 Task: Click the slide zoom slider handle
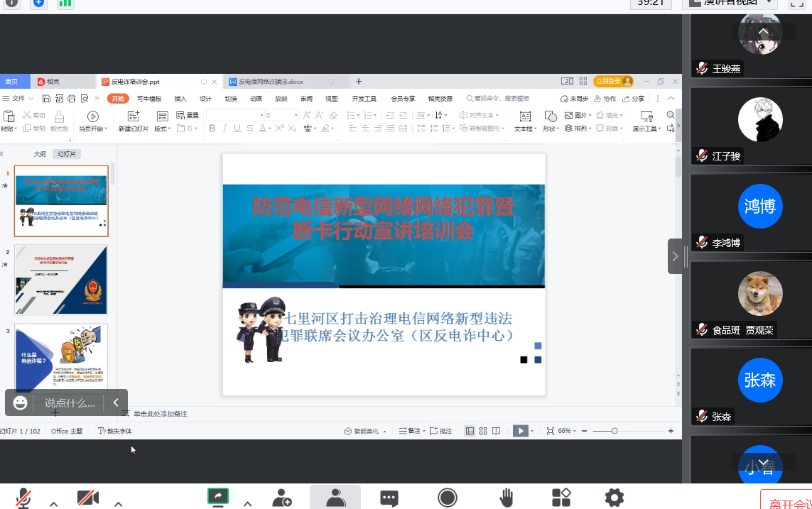coord(615,431)
